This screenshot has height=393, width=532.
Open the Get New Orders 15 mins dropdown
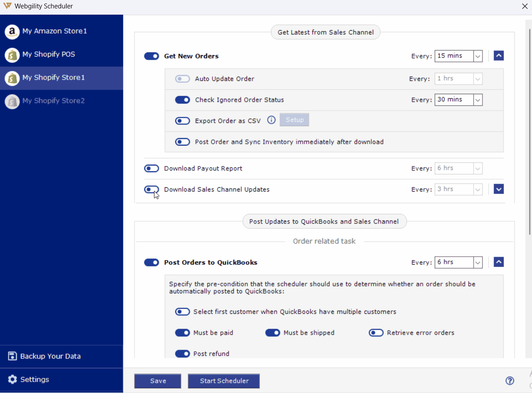point(478,56)
